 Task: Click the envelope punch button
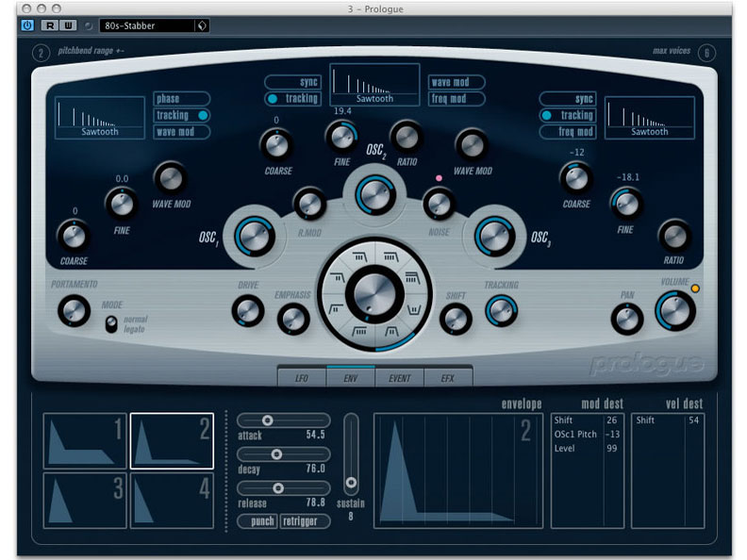click(257, 521)
